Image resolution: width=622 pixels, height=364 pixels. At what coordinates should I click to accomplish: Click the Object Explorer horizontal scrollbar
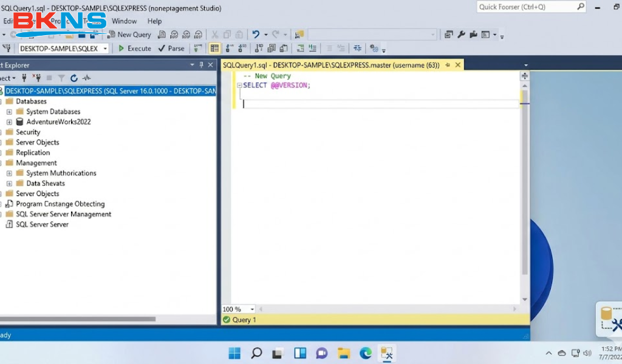pyautogui.click(x=78, y=319)
